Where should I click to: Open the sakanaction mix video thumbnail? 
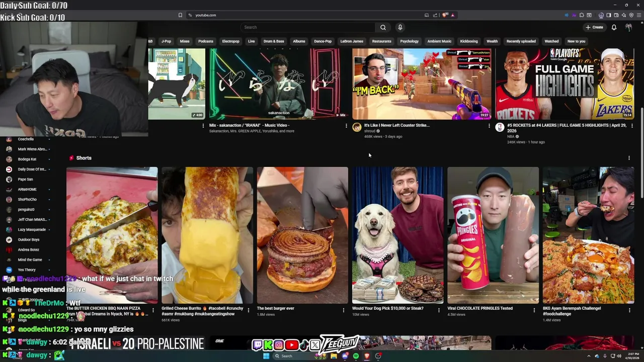pyautogui.click(x=279, y=83)
